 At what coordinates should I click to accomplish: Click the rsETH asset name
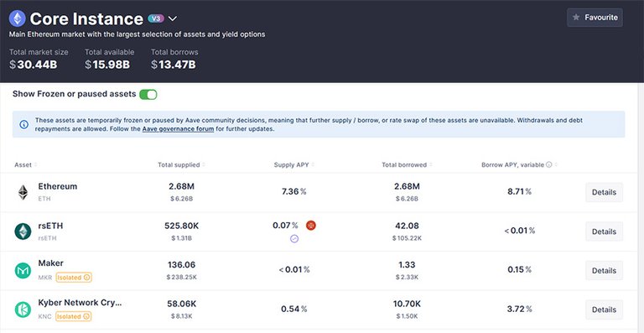[x=50, y=226]
